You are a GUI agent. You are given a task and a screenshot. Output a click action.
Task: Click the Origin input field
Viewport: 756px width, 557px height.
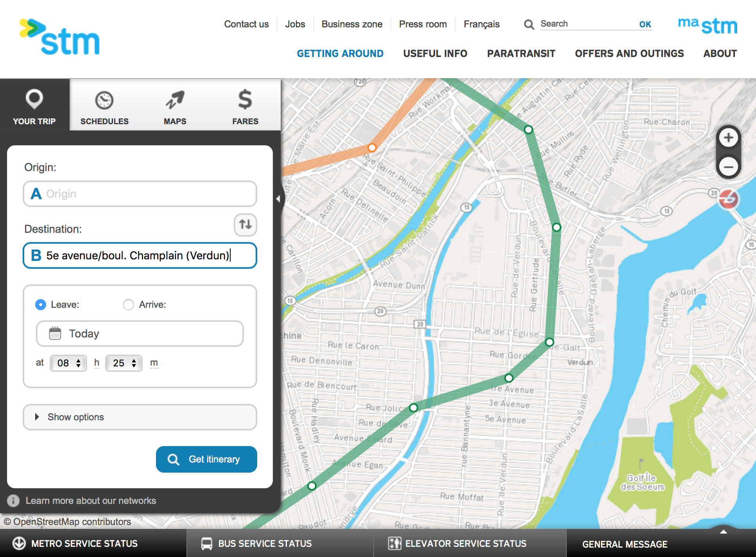tap(140, 194)
